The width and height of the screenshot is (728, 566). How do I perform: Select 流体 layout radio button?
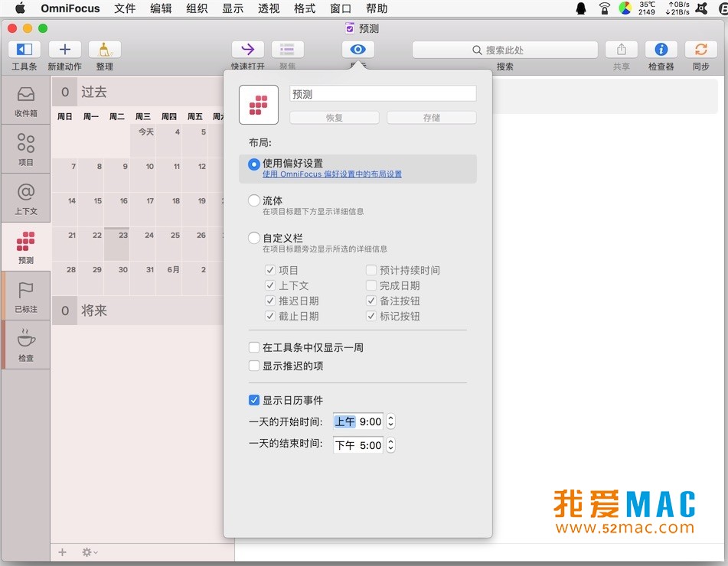pyautogui.click(x=254, y=200)
